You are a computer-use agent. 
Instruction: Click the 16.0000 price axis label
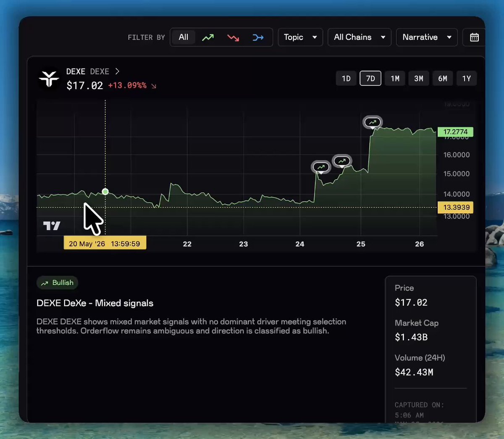coord(457,155)
